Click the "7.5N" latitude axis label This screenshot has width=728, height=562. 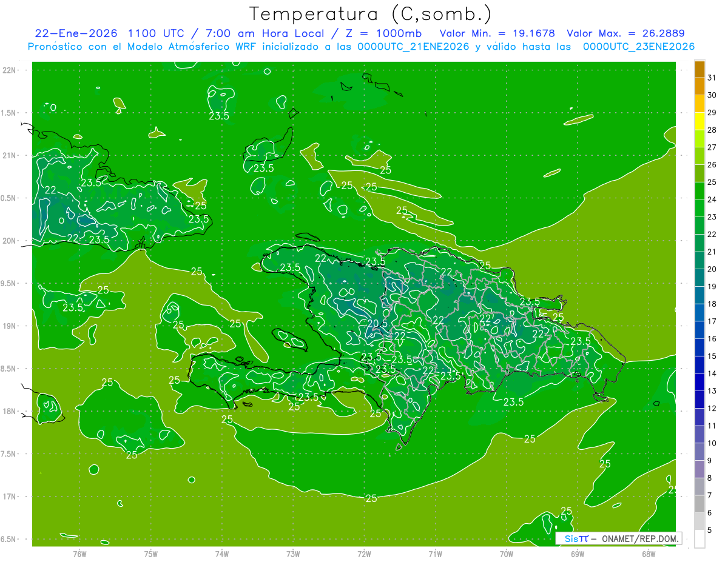8,454
